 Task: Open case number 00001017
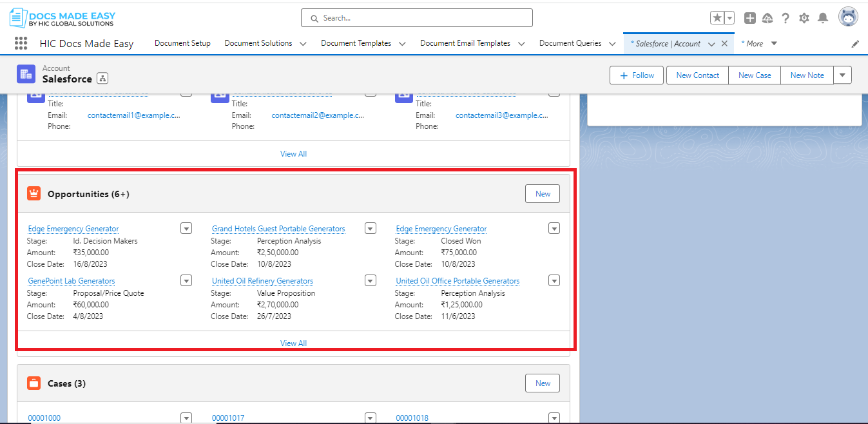click(228, 418)
